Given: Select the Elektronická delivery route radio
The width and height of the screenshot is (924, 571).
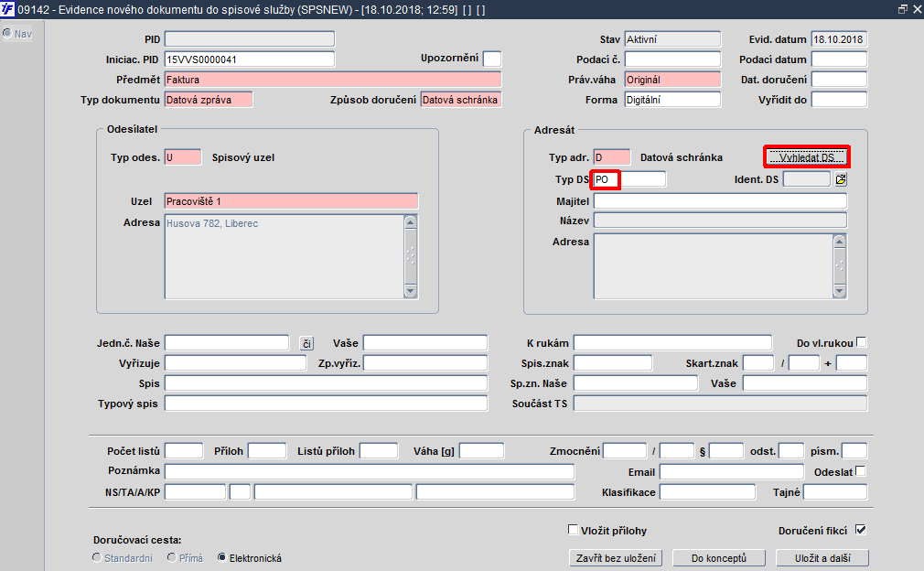Looking at the screenshot, I should (222, 557).
